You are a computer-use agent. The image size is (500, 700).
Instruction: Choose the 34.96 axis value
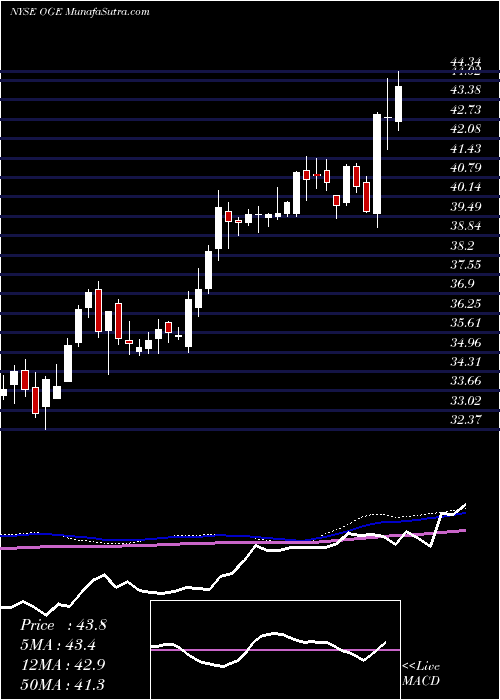point(466,342)
